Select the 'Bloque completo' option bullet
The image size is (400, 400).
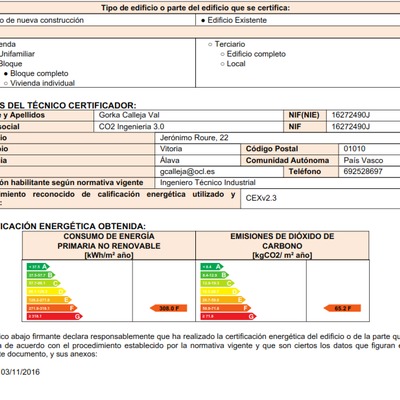pyautogui.click(x=6, y=74)
